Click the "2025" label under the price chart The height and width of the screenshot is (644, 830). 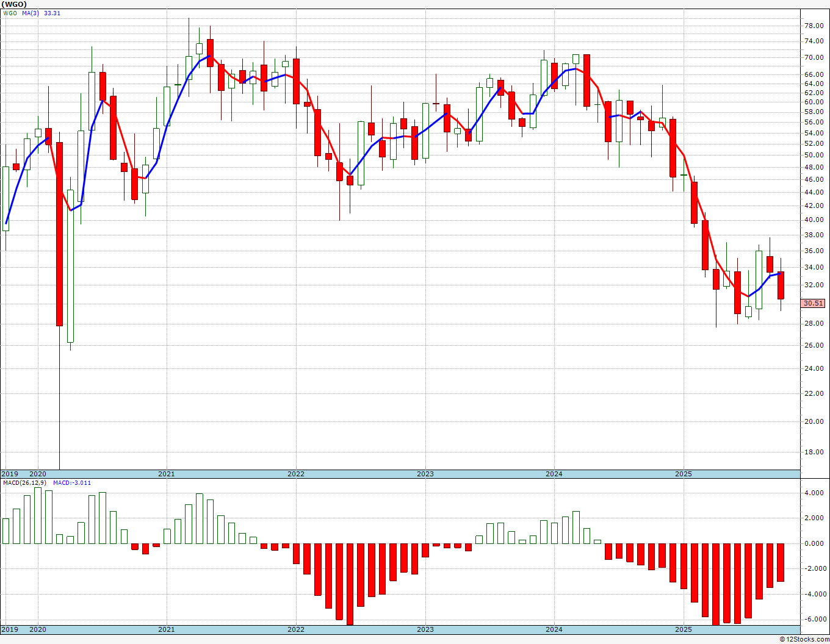coord(684,474)
